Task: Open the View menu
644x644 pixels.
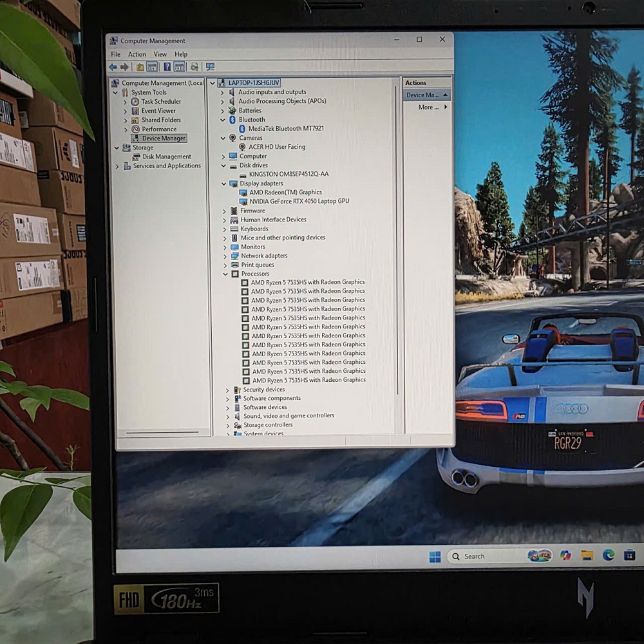Action: click(160, 54)
